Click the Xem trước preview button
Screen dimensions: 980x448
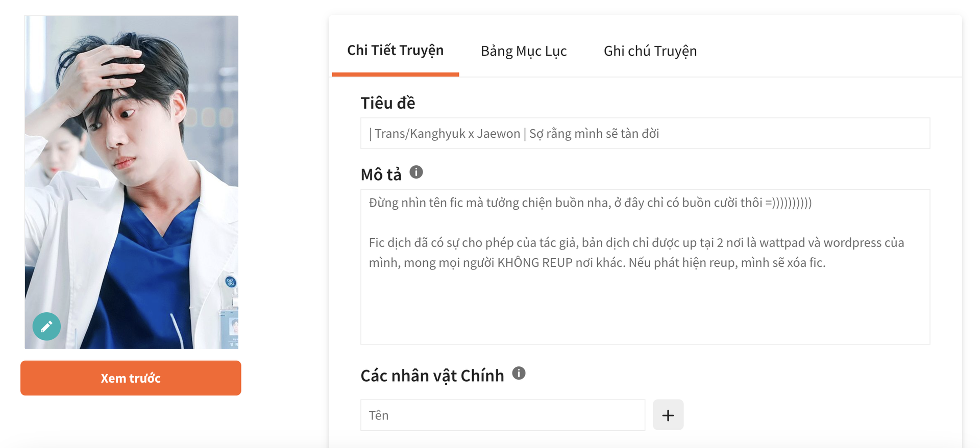[x=131, y=378]
